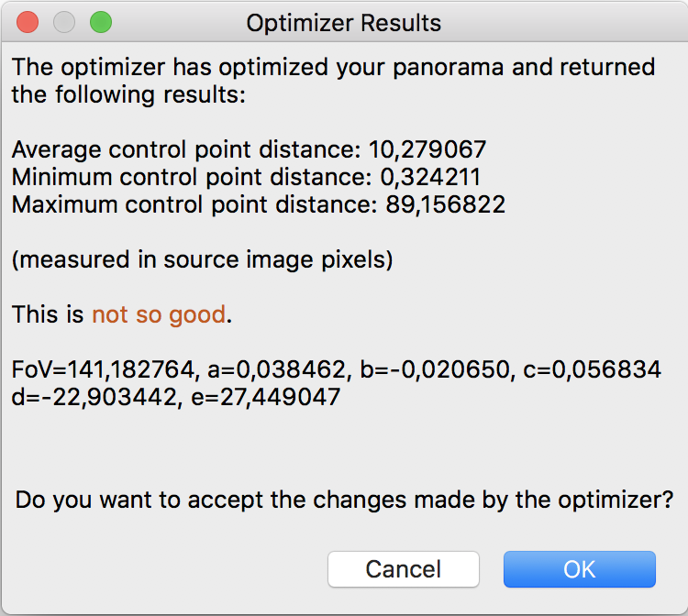Screen dimensions: 688x616
Task: Click the accept changes question text
Action: 344,500
